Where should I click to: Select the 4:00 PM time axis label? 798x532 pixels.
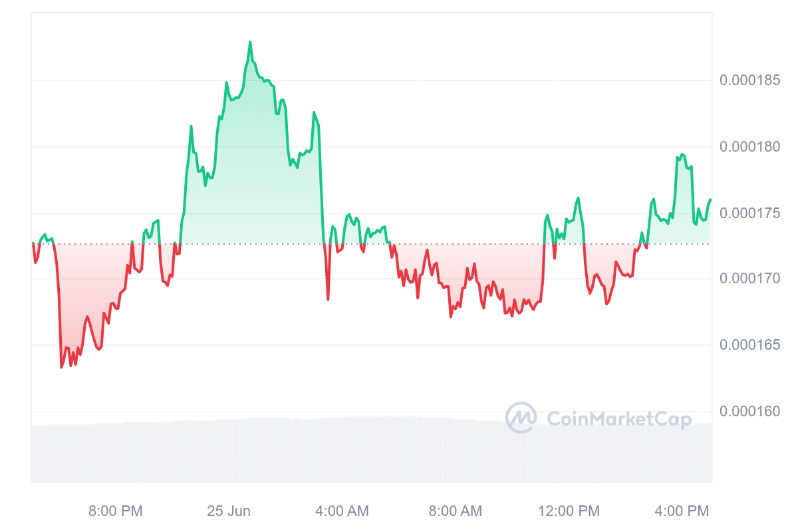pos(682,511)
